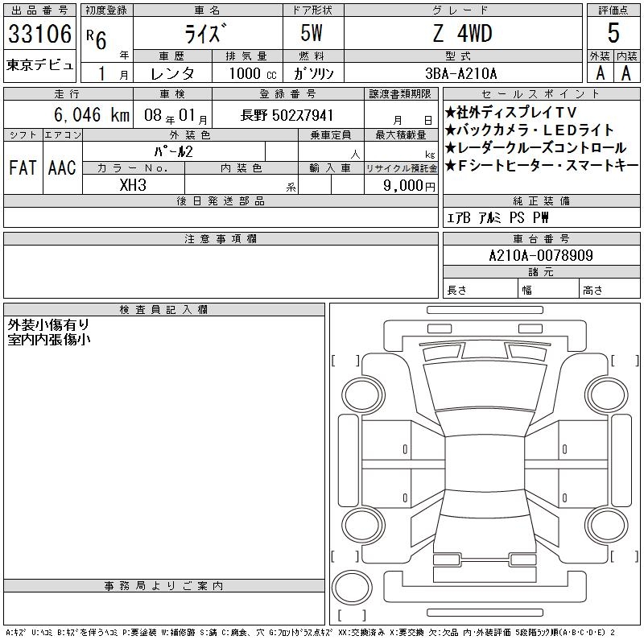
Task: Select the 事務局よりご案内 section header
Action: (x=164, y=586)
